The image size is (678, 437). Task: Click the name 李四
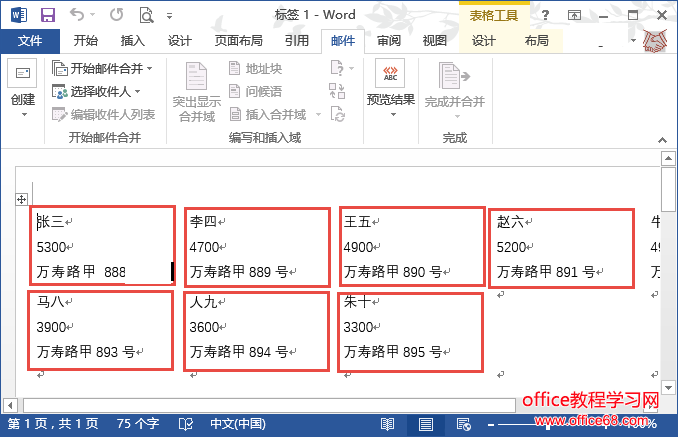point(203,222)
